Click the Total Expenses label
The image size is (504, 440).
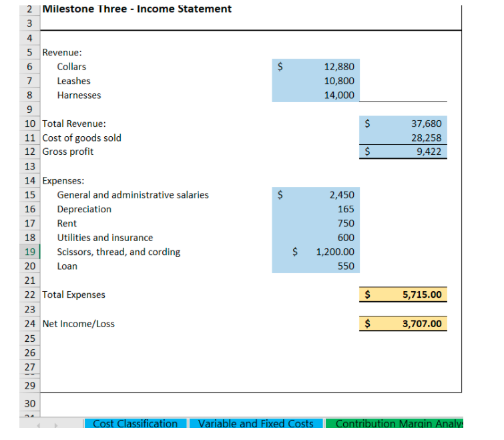coord(74,294)
